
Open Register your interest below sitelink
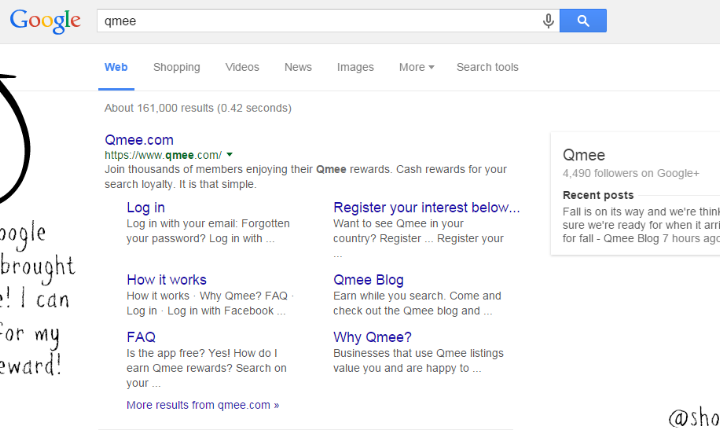click(x=427, y=208)
